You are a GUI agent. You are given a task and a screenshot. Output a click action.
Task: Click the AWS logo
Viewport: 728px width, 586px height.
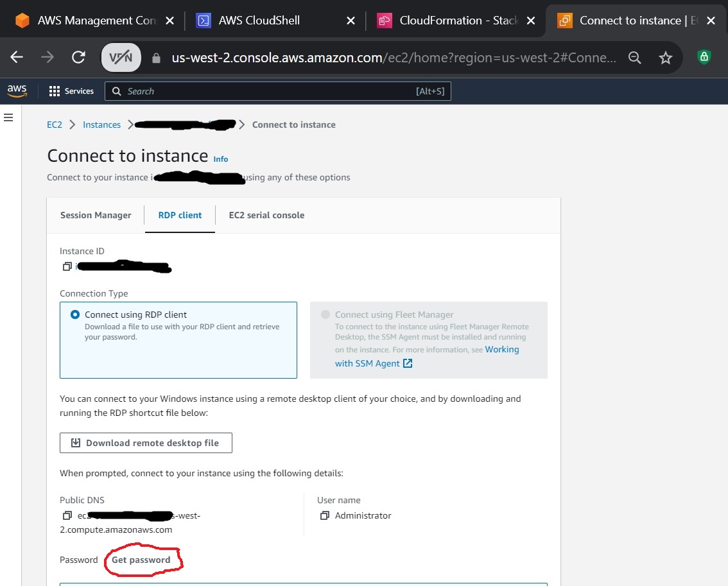point(17,91)
